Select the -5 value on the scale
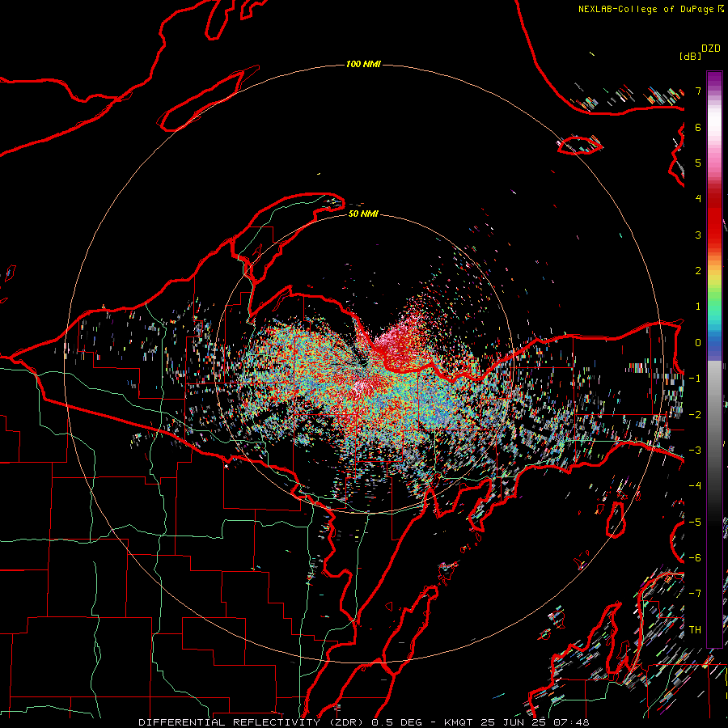 pyautogui.click(x=695, y=523)
